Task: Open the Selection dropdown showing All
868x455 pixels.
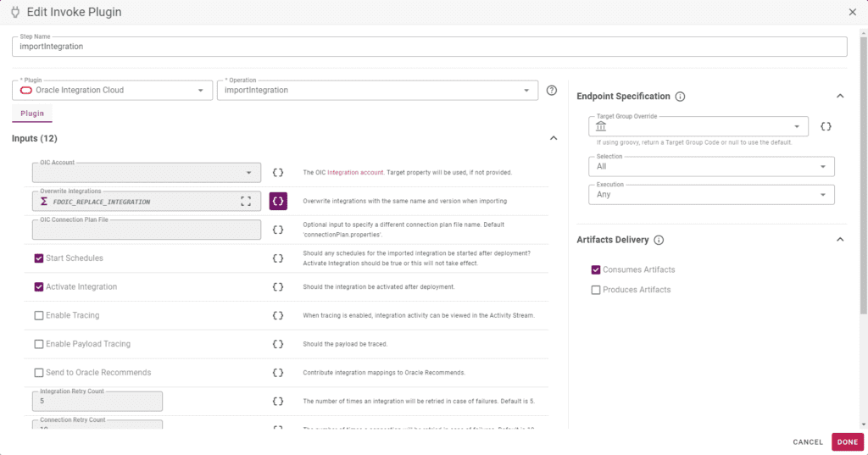Action: [x=711, y=167]
